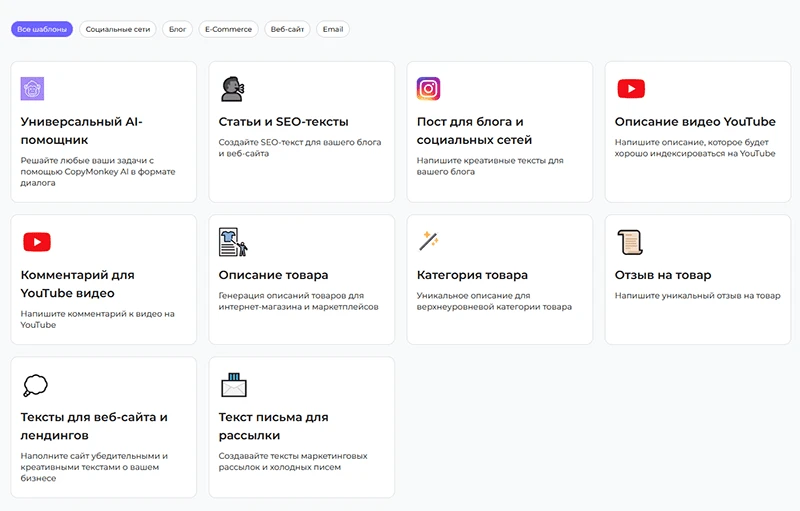Click the speech bubble icon of Тексты для веб-сайта

(x=35, y=385)
